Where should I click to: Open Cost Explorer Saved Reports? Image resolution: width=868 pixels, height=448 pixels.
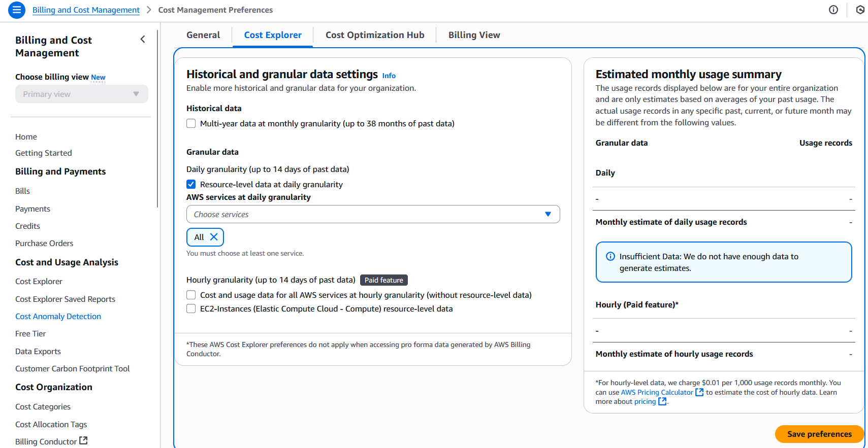[65, 299]
